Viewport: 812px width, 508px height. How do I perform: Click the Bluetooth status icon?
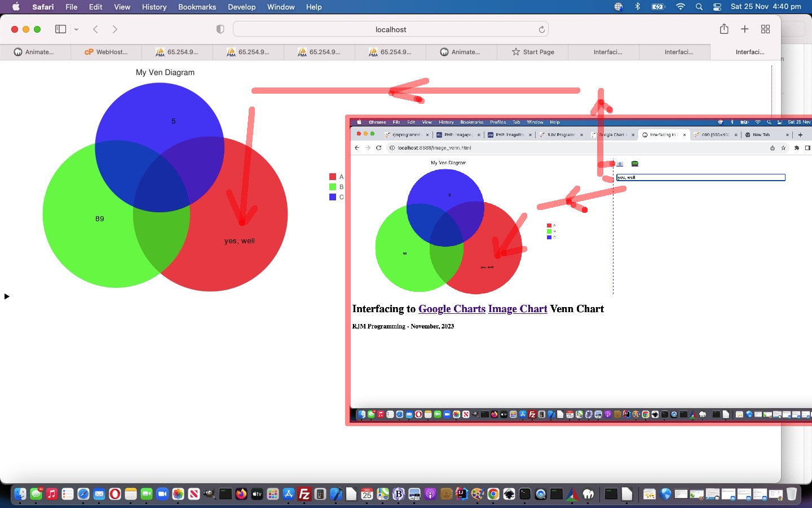638,7
